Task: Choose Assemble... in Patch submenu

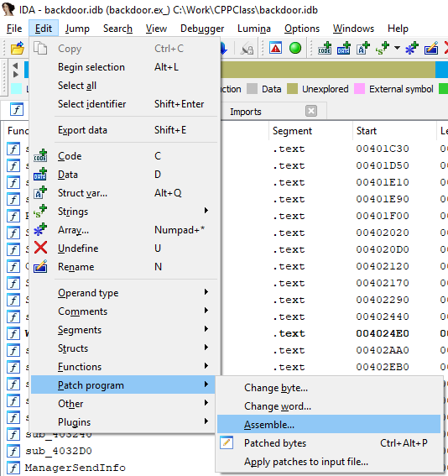Action: point(329,425)
